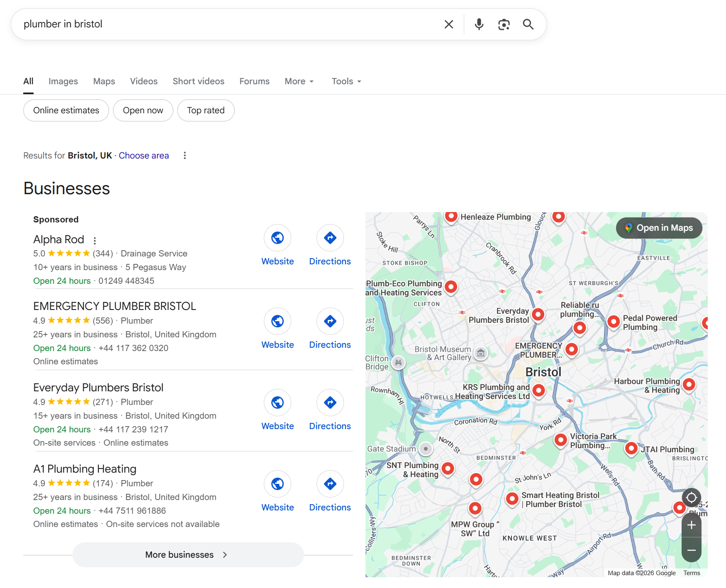
Task: Center map on my location
Action: click(x=692, y=497)
